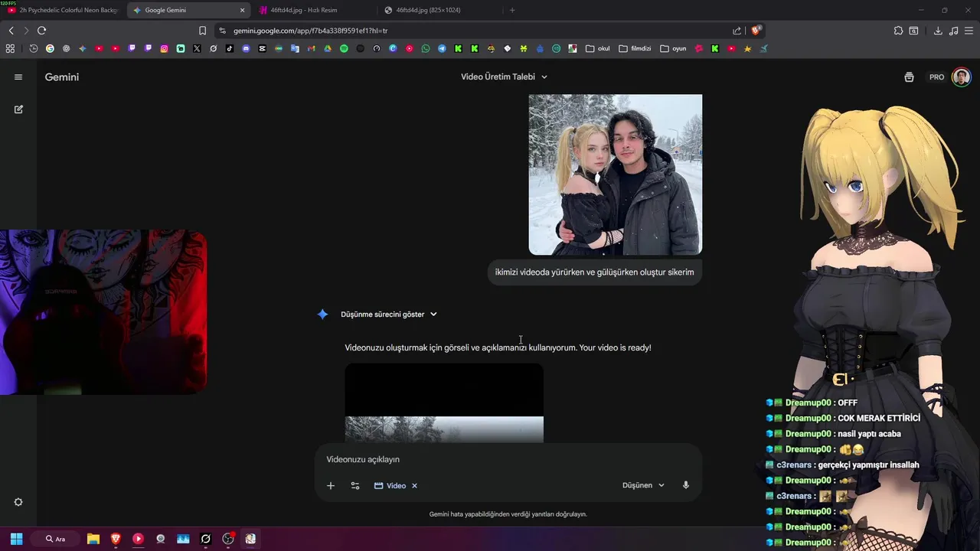Open the Spotify bookmark in the bookmarks bar

(x=344, y=48)
